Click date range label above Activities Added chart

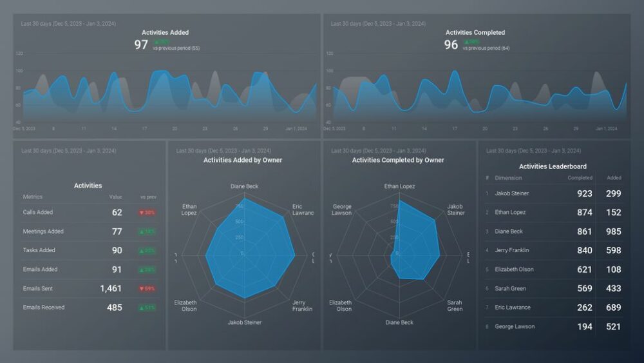coord(68,24)
